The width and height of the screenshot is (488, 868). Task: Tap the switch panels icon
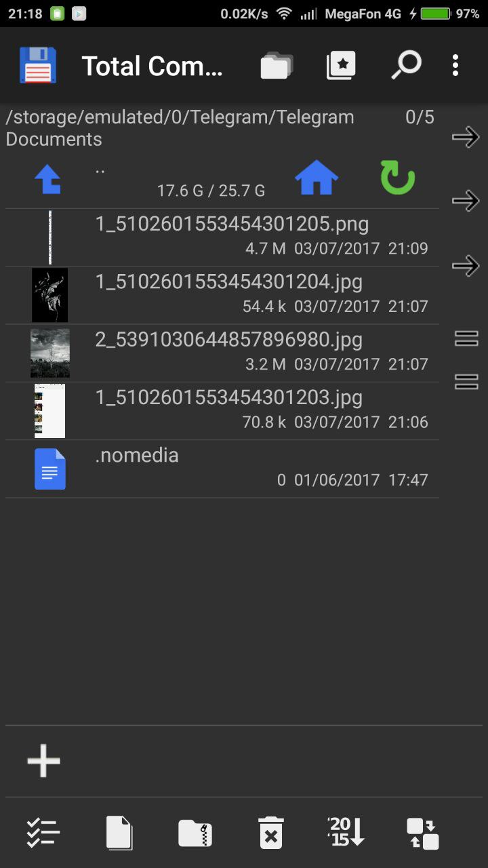(x=422, y=833)
